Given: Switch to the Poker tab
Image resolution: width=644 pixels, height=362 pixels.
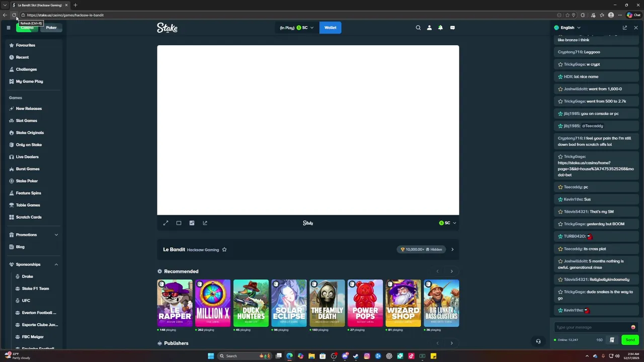Looking at the screenshot, I should pyautogui.click(x=51, y=28).
